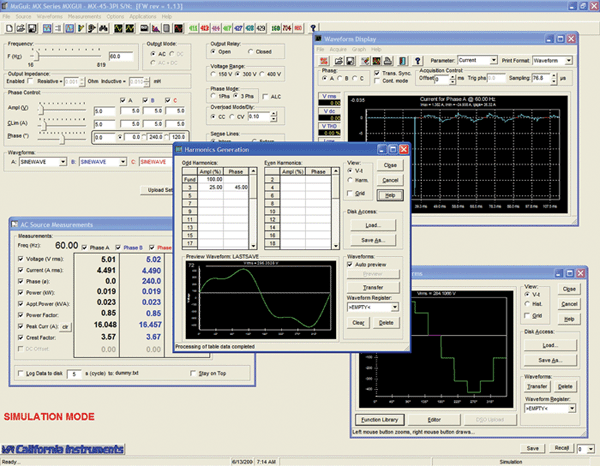600x466 pixels.
Task: Click the red 810 test icon
Action: point(298,28)
